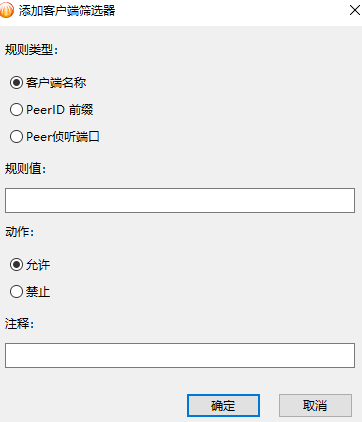Click into the 规则值 input field
Image resolution: width=362 pixels, height=422 pixels.
pyautogui.click(x=180, y=200)
